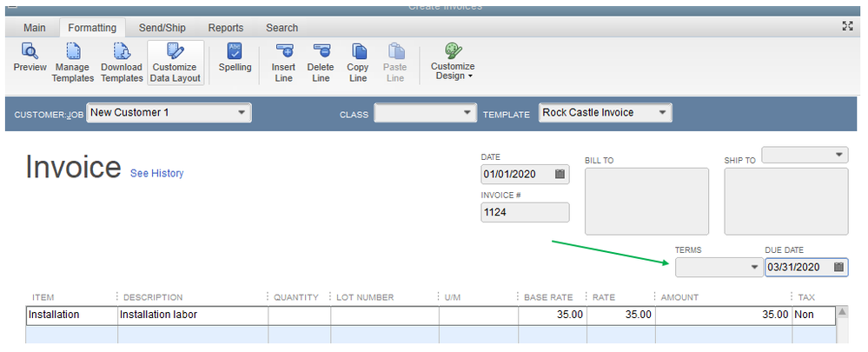Click inside the Ship To address box
This screenshot has width=868, height=352.
click(x=786, y=202)
